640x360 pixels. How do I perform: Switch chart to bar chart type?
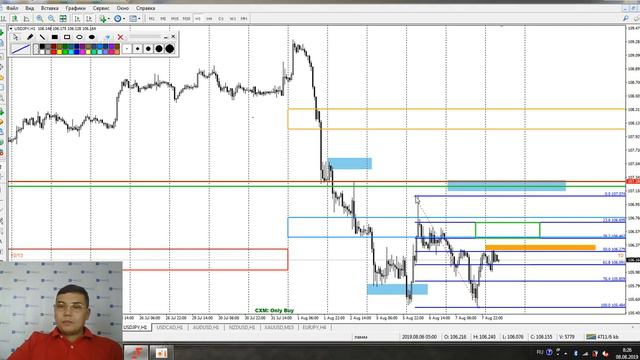3,18
